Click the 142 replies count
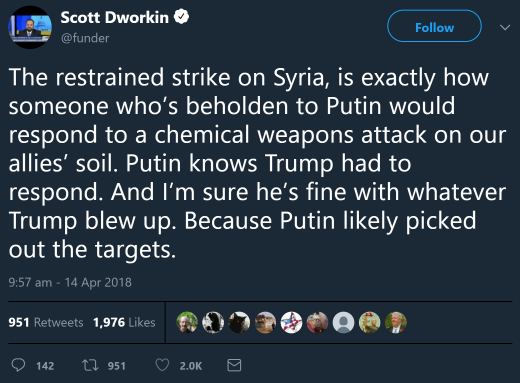520x383 pixels. click(45, 366)
